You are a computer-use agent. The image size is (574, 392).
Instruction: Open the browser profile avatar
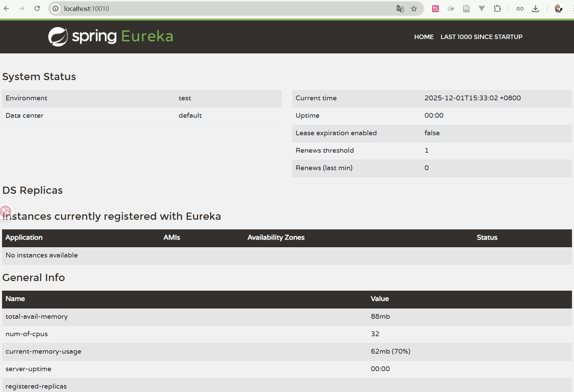[558, 9]
